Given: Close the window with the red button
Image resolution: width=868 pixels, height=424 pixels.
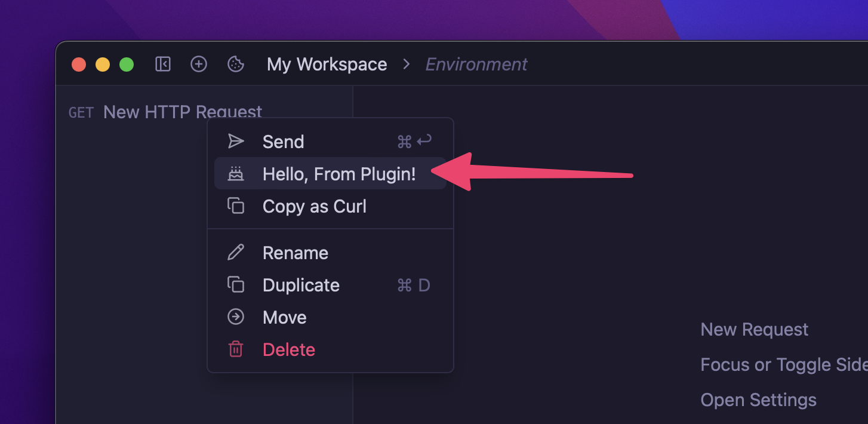Looking at the screenshot, I should 79,64.
